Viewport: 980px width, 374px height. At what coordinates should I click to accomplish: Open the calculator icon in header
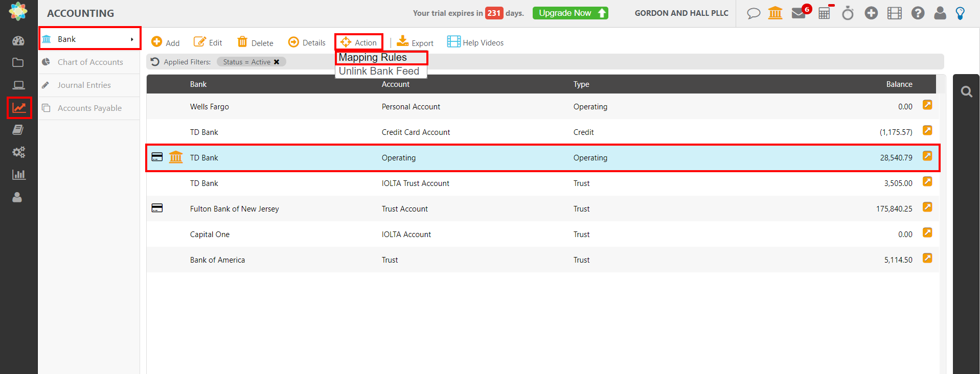click(825, 13)
